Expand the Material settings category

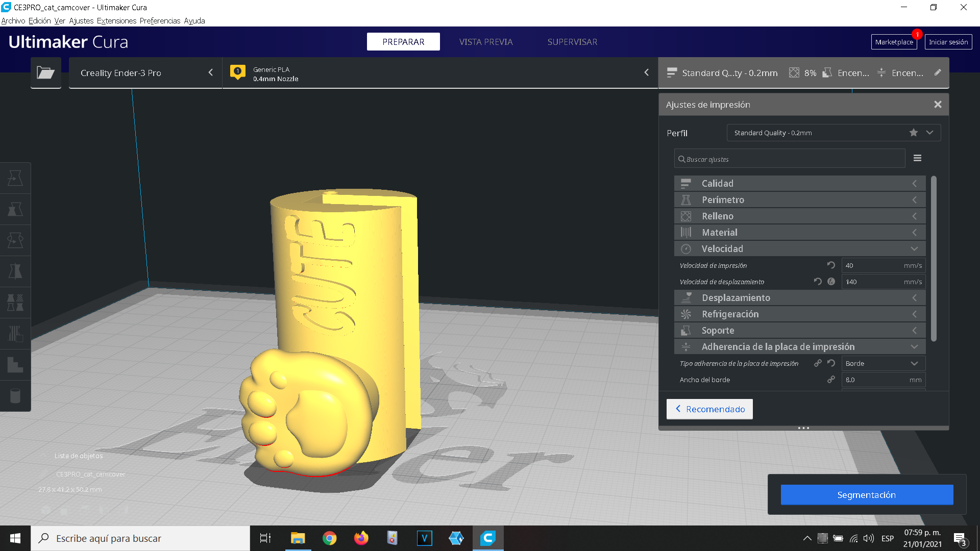pyautogui.click(x=799, y=232)
